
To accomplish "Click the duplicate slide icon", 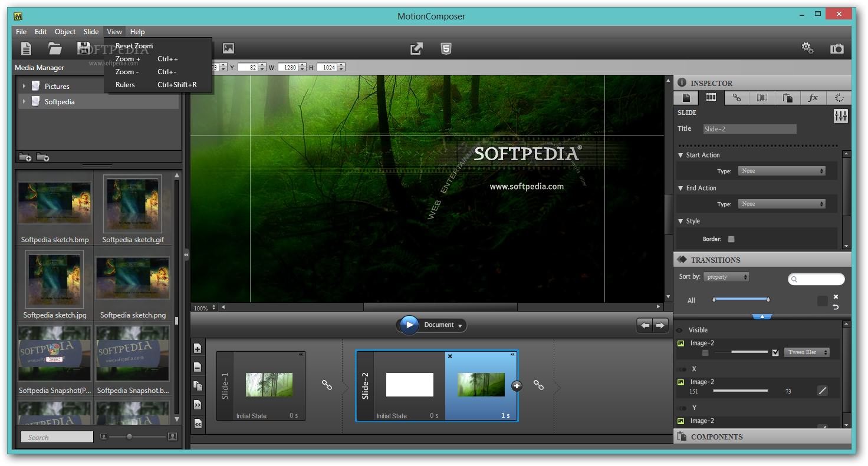I will click(x=198, y=386).
